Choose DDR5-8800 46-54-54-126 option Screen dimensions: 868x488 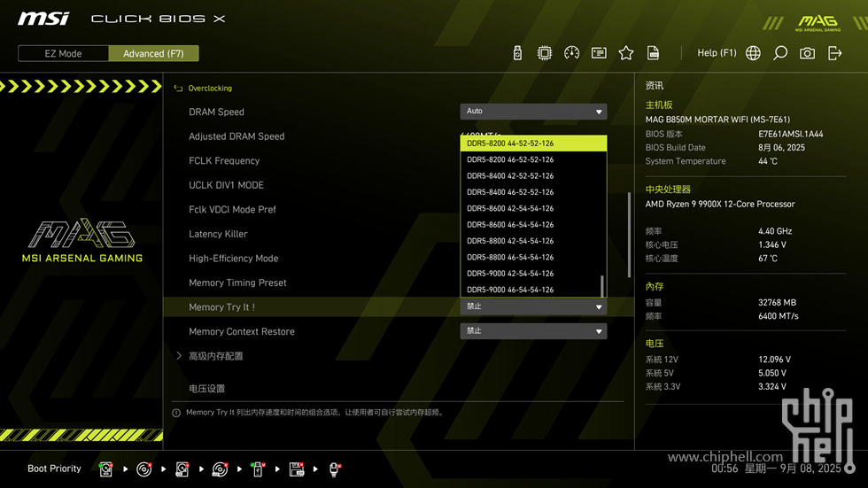click(533, 257)
